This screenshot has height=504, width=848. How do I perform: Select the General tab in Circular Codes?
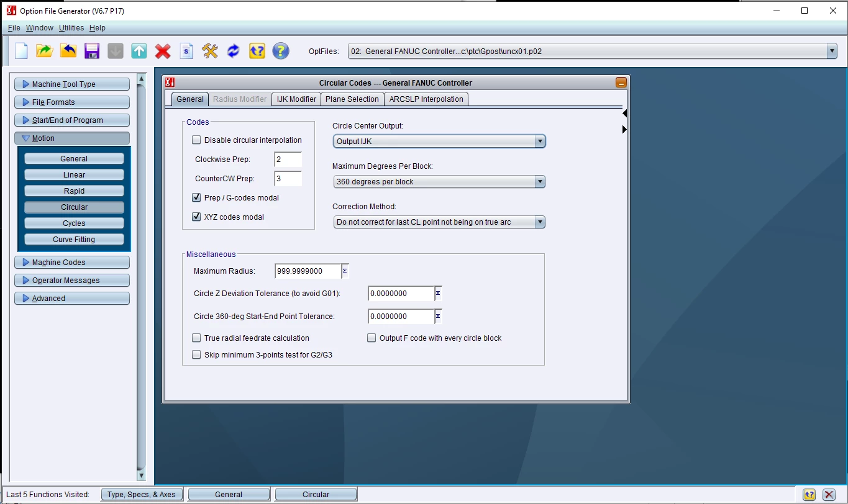[190, 99]
